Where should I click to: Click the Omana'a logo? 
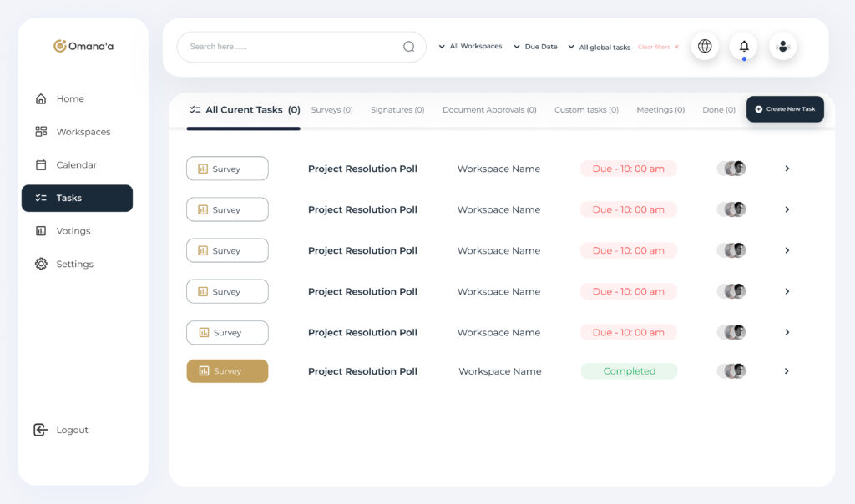tap(83, 46)
